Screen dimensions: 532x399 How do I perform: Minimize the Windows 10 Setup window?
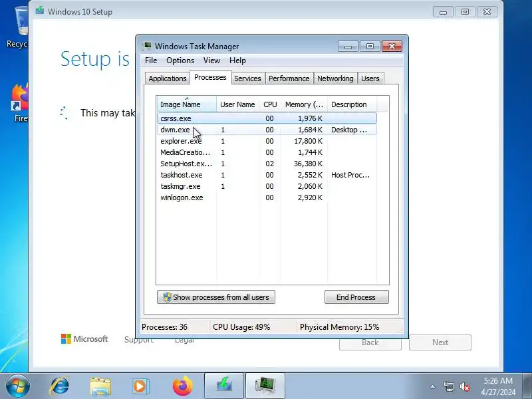pos(443,12)
